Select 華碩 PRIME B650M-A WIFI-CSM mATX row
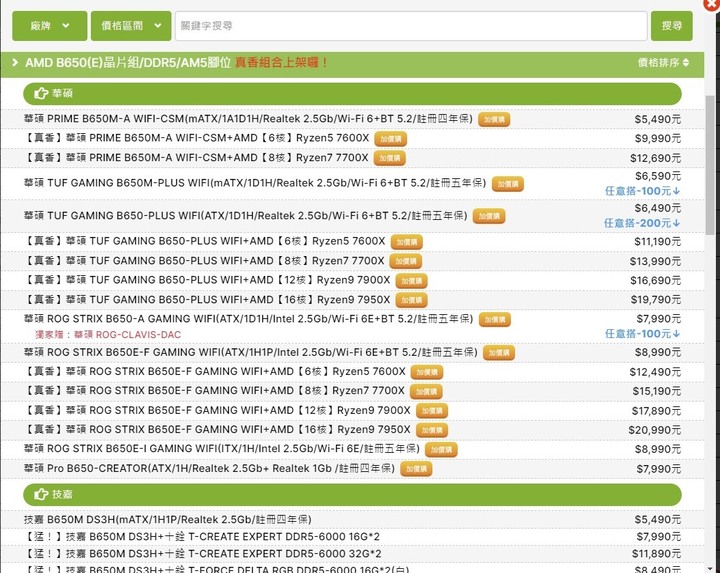The image size is (720, 573). (352, 119)
